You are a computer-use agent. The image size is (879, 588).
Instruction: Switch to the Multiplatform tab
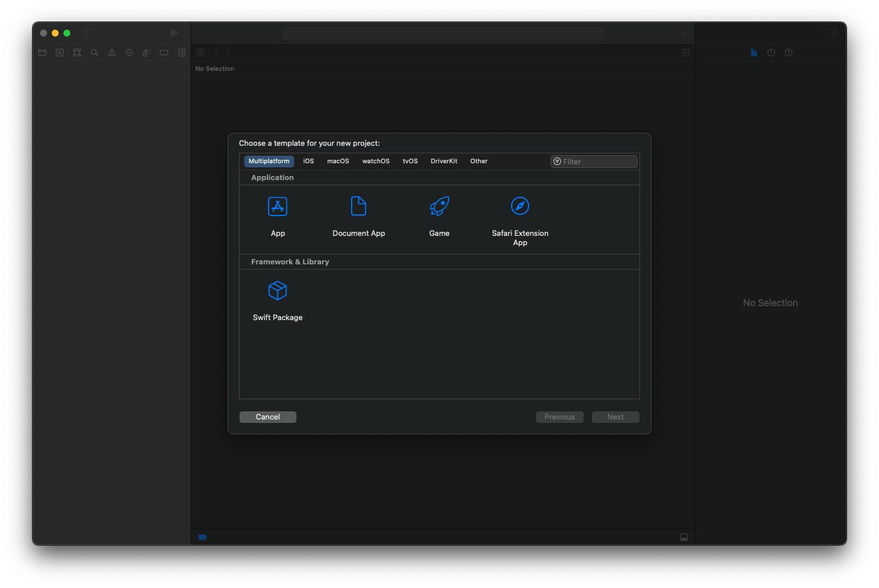tap(269, 162)
